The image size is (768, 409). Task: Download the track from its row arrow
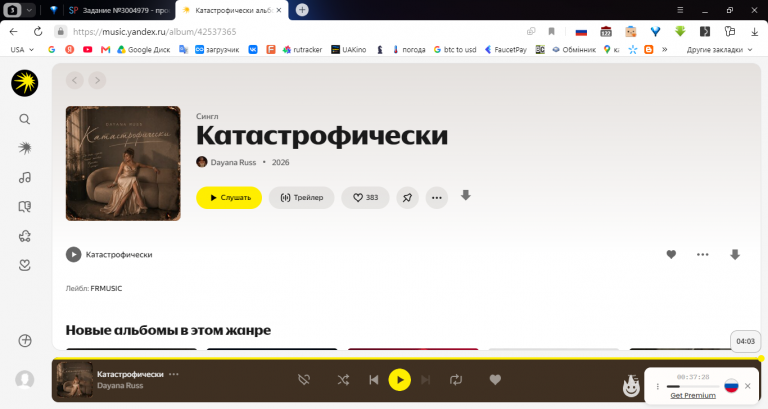[735, 254]
